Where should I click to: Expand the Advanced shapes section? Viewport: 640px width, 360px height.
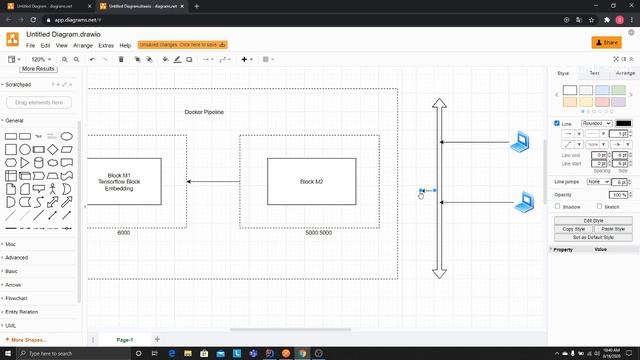pos(15,258)
